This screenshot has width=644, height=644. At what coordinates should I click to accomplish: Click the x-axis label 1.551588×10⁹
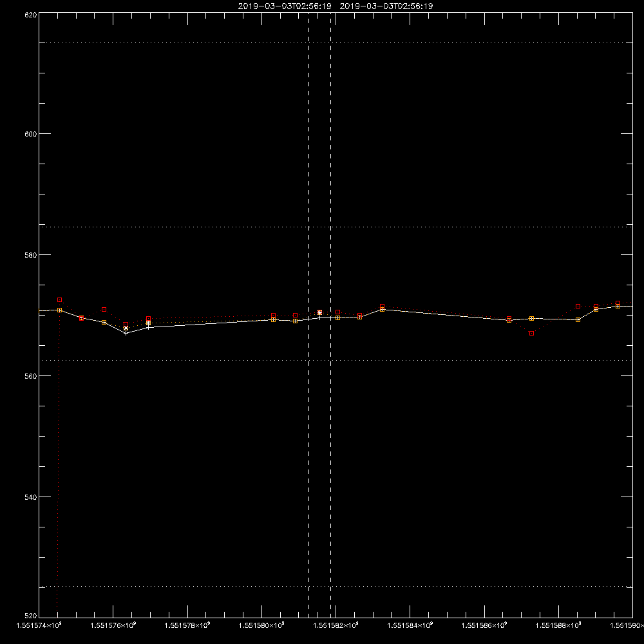click(x=558, y=625)
